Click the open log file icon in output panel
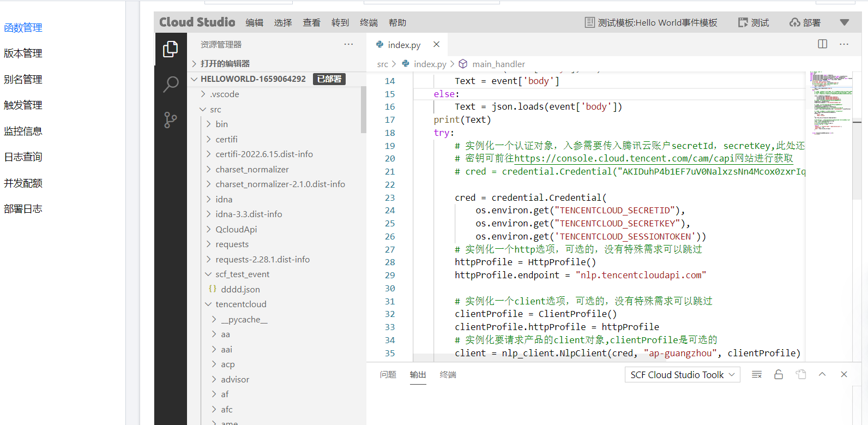This screenshot has height=425, width=868. (800, 374)
